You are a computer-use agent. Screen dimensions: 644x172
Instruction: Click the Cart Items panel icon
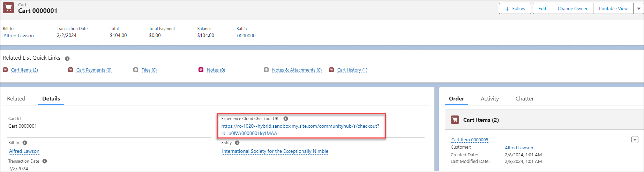(x=455, y=120)
